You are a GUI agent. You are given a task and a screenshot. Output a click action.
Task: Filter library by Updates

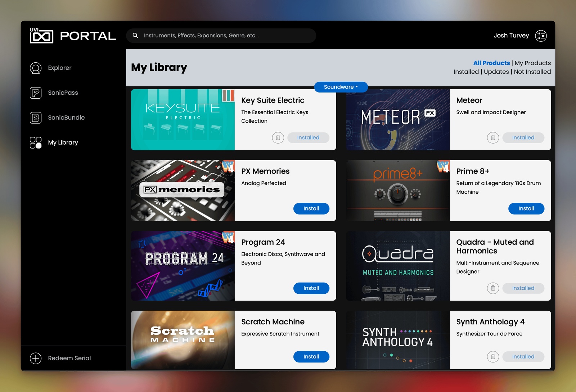(496, 72)
